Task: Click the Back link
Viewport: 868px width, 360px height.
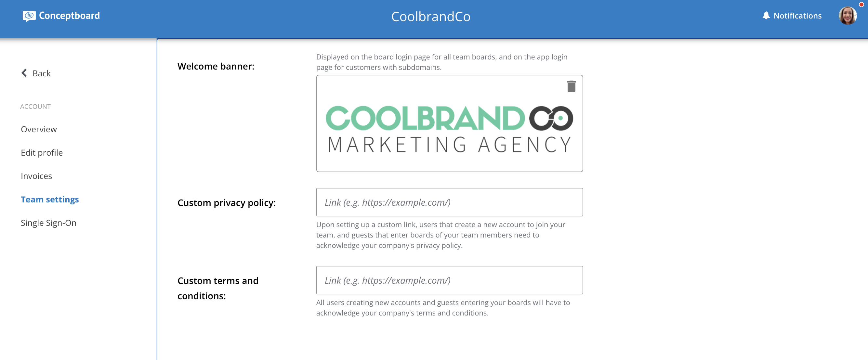Action: tap(41, 73)
